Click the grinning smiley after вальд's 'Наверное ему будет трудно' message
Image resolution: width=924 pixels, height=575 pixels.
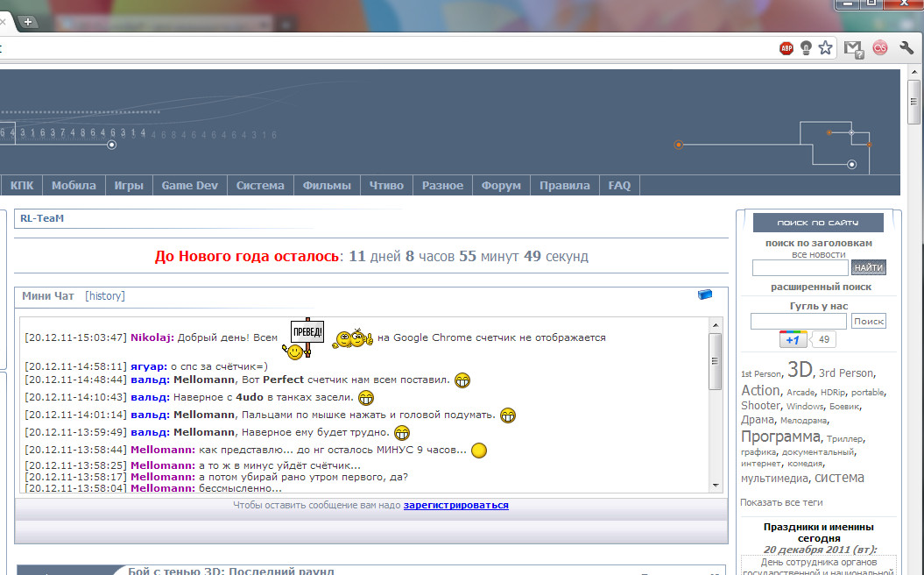[x=402, y=433]
